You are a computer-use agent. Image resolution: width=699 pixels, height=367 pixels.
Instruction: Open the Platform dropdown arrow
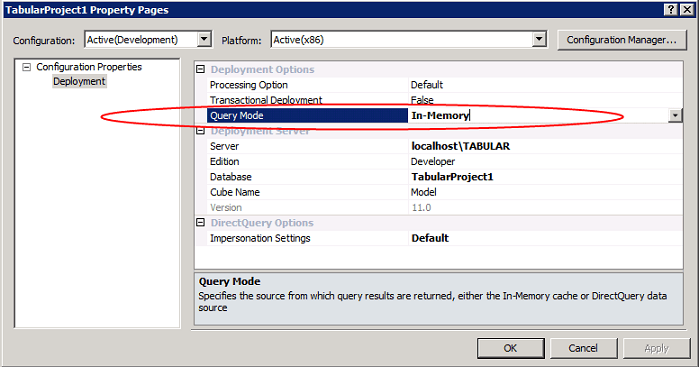pyautogui.click(x=539, y=39)
